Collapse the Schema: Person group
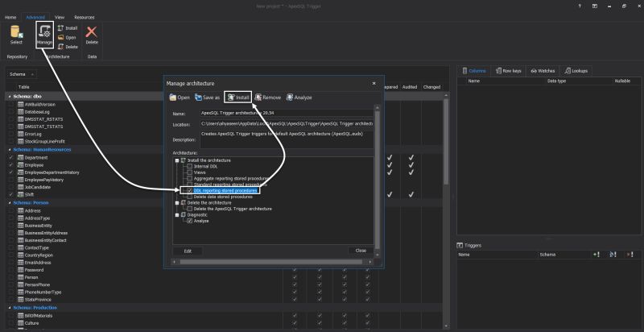644x332 pixels. click(10, 203)
